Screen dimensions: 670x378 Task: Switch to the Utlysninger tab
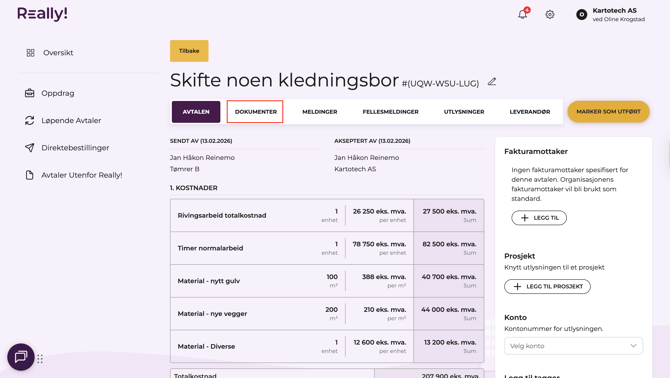click(464, 112)
